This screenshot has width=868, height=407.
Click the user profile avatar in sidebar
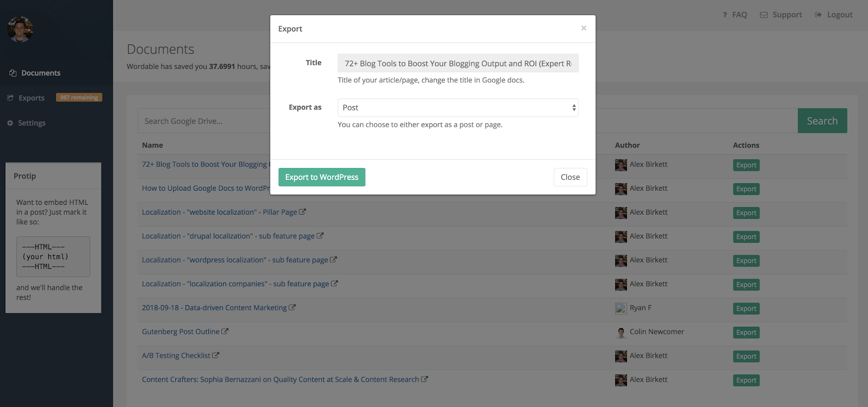point(20,29)
